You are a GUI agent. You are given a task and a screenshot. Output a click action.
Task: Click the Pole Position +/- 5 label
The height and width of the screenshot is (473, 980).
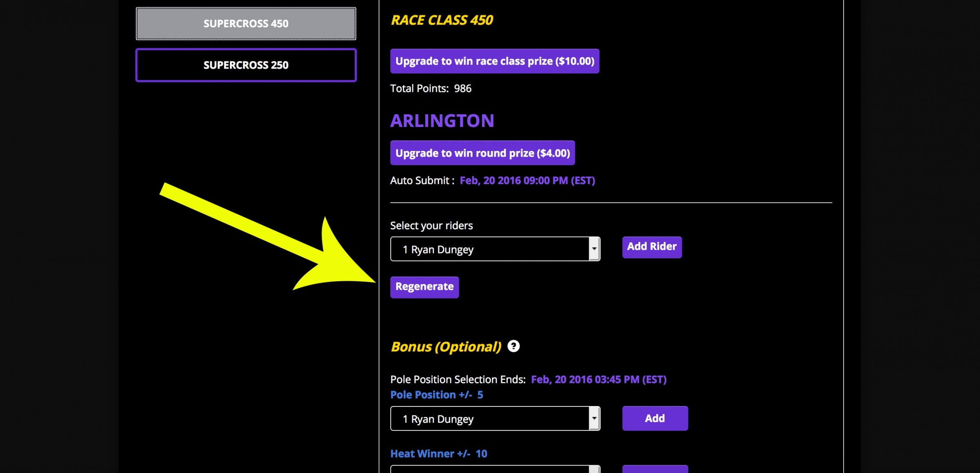coord(437,395)
